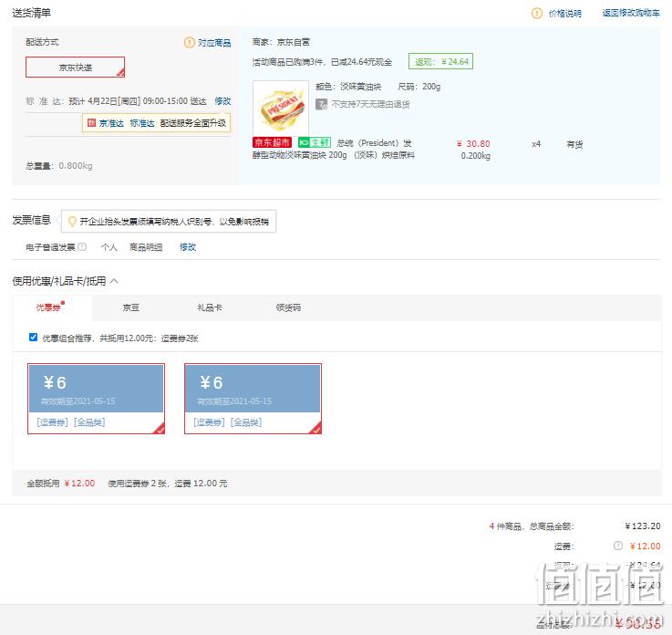Image resolution: width=672 pixels, height=635 pixels.
Task: Open the 京准达 link
Action: point(111,123)
